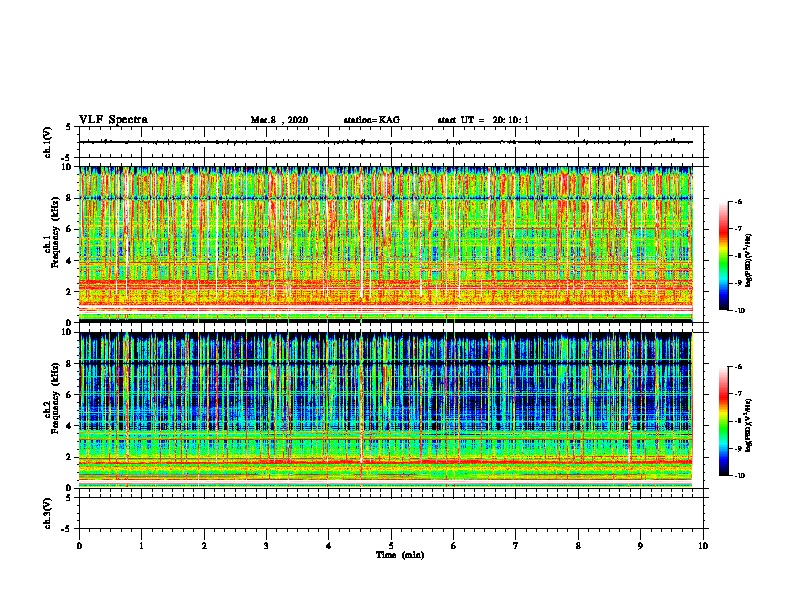The image size is (792, 612).
Task: Click the 8 kHz tick label on ch.1 spectrogram
Action: click(x=70, y=198)
